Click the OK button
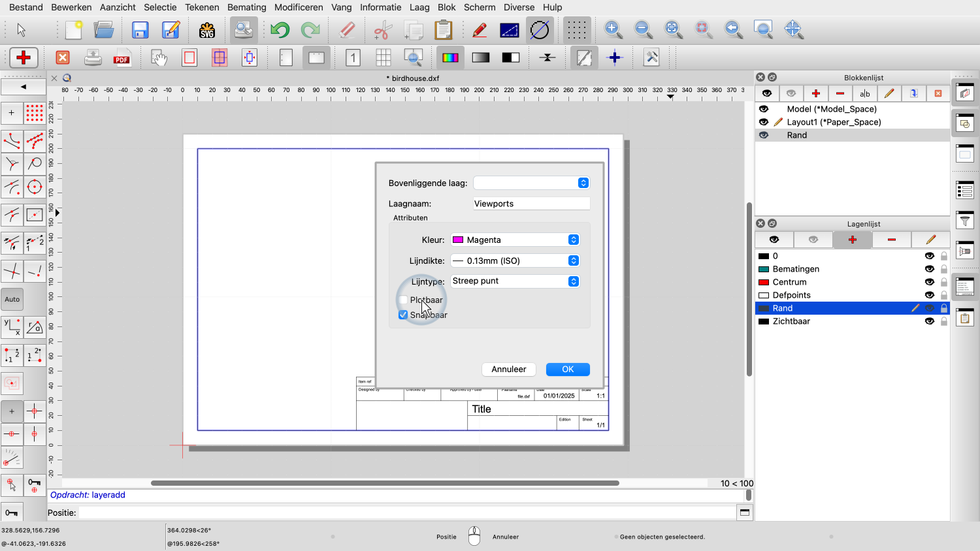The width and height of the screenshot is (980, 551). (568, 370)
